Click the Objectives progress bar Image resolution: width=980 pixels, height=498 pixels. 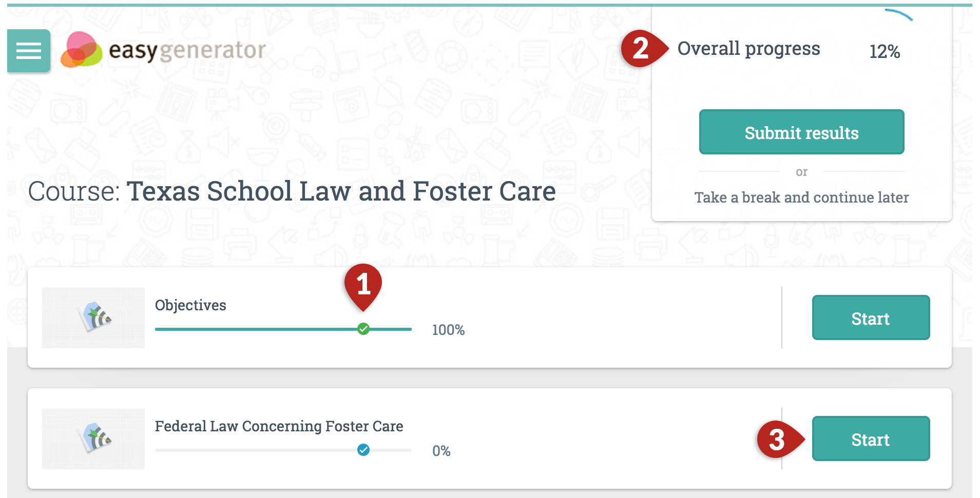tap(283, 329)
